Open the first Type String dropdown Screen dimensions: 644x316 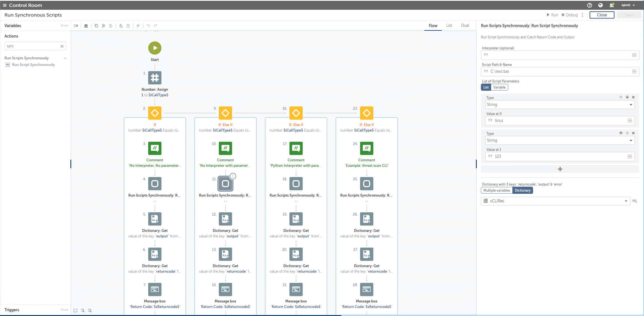coord(560,105)
